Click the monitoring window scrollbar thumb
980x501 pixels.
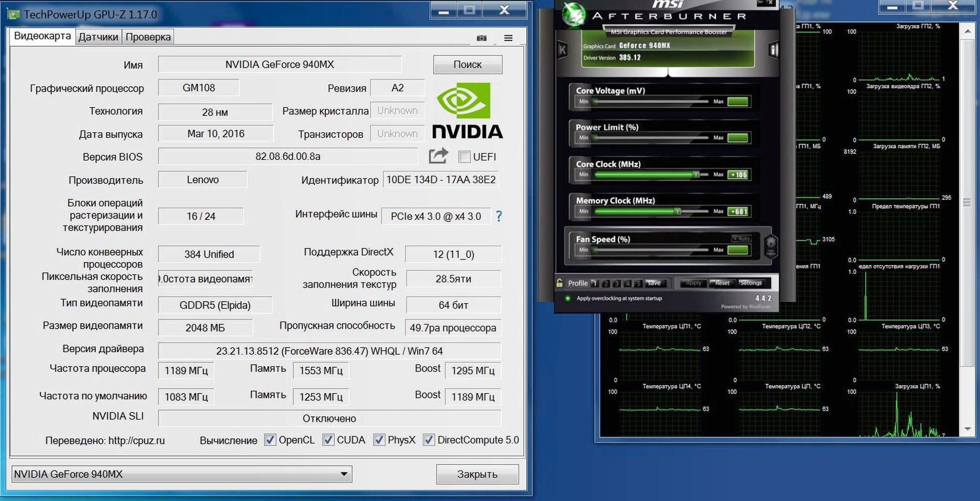(967, 202)
